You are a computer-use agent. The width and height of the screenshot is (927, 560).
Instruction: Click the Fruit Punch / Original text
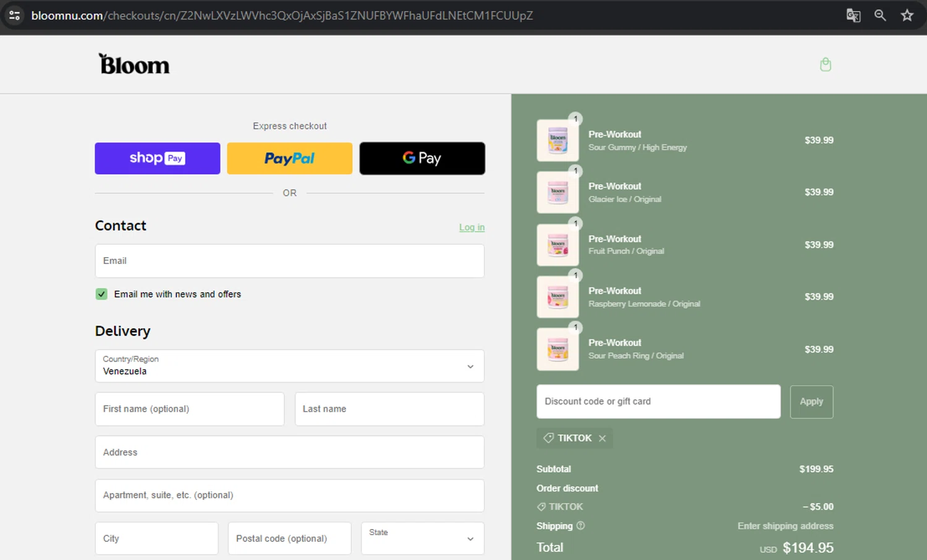tap(626, 252)
